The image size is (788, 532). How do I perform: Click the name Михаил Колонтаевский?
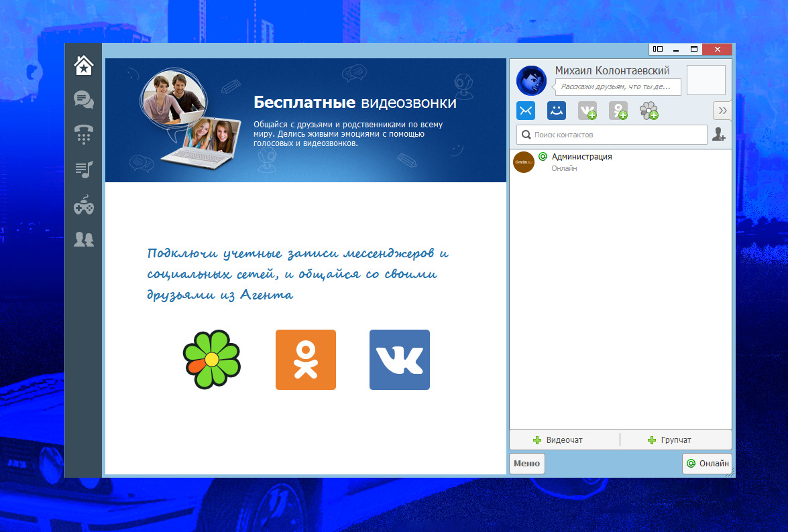(612, 71)
